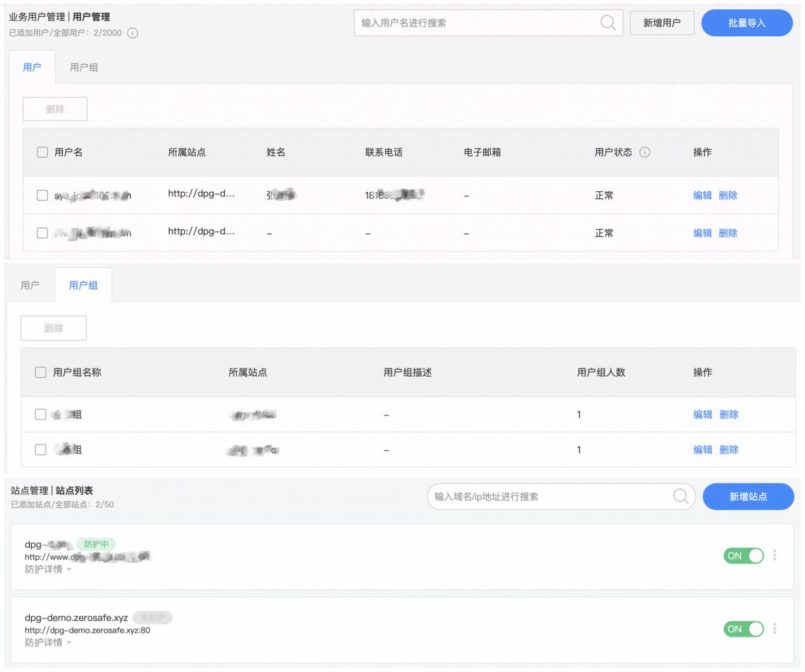This screenshot has height=672, width=805.
Task: Check the select-all box beside 用户名 header
Action: pyautogui.click(x=43, y=152)
